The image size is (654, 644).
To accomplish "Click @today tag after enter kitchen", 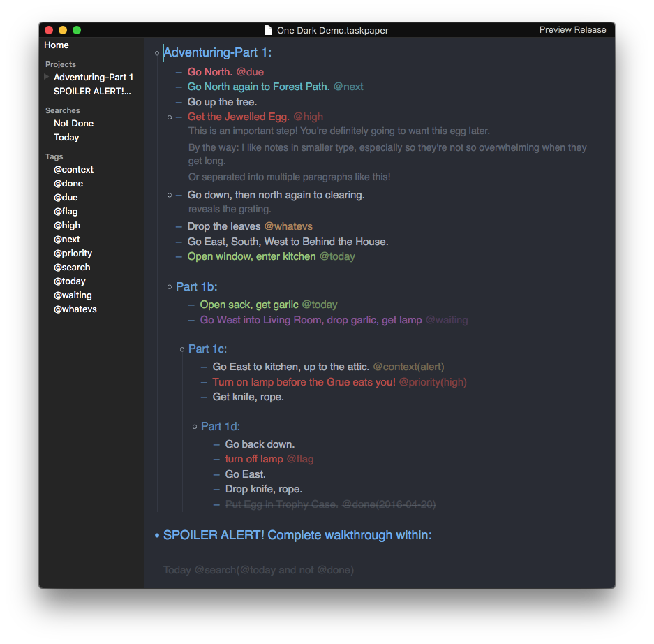I will click(x=337, y=256).
